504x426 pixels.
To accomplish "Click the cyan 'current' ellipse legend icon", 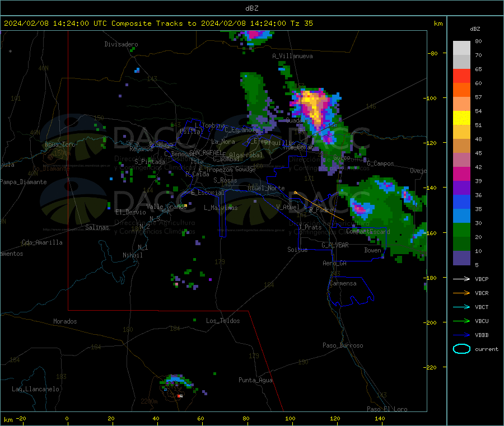I will [x=461, y=349].
